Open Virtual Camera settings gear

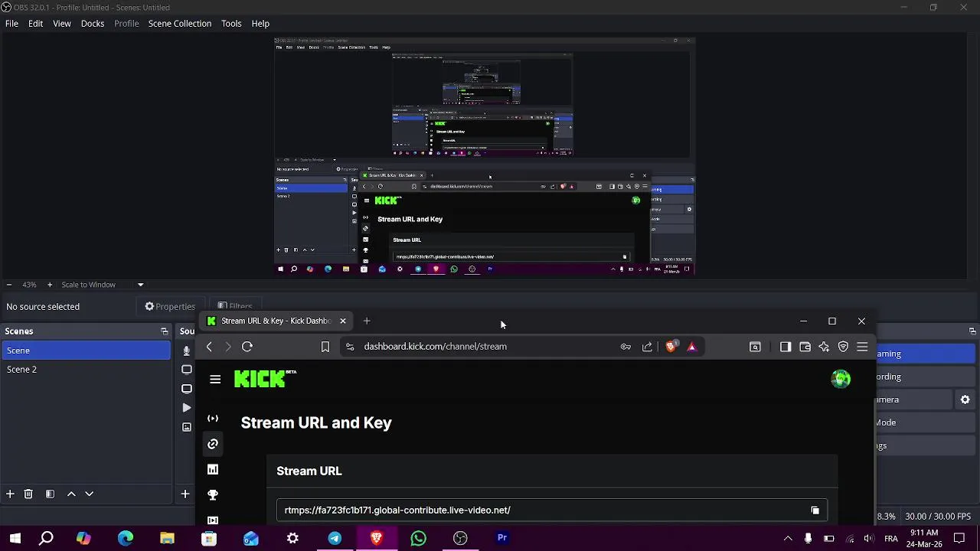pyautogui.click(x=965, y=399)
